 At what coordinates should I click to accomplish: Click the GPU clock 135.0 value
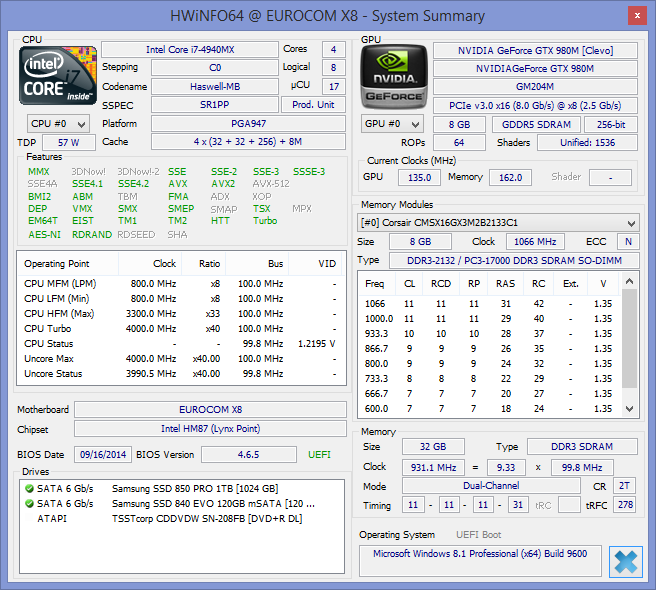tap(419, 177)
